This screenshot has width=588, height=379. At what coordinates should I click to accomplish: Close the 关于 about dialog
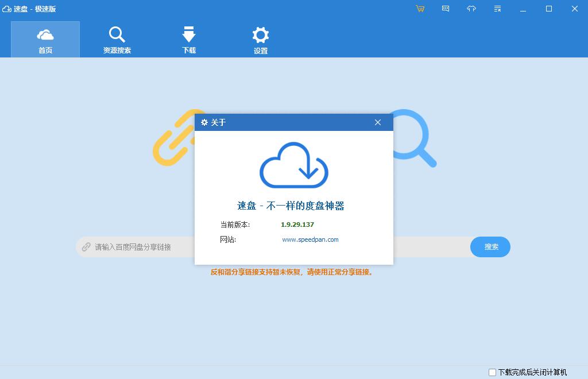378,122
